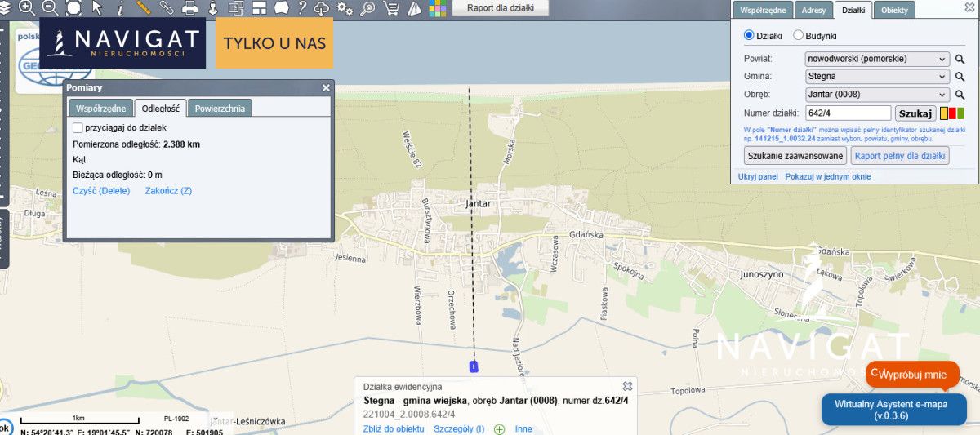The height and width of the screenshot is (435, 980).
Task: Select the info (i) identify tool
Action: [121, 8]
